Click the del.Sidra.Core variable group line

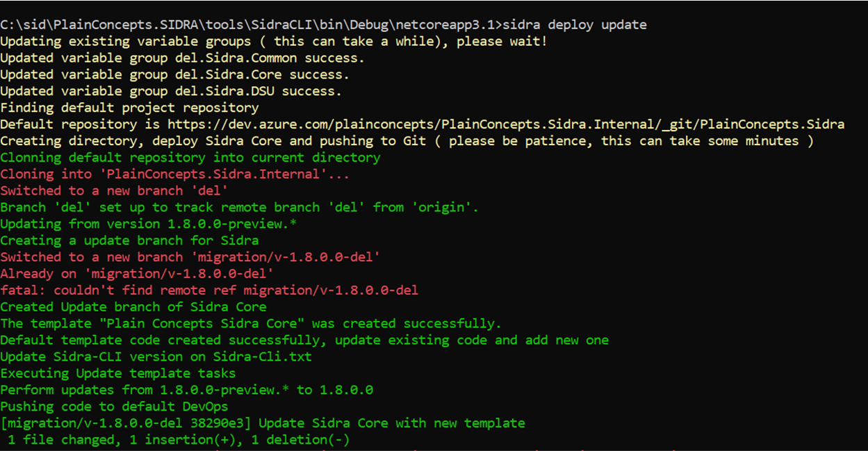click(x=174, y=74)
